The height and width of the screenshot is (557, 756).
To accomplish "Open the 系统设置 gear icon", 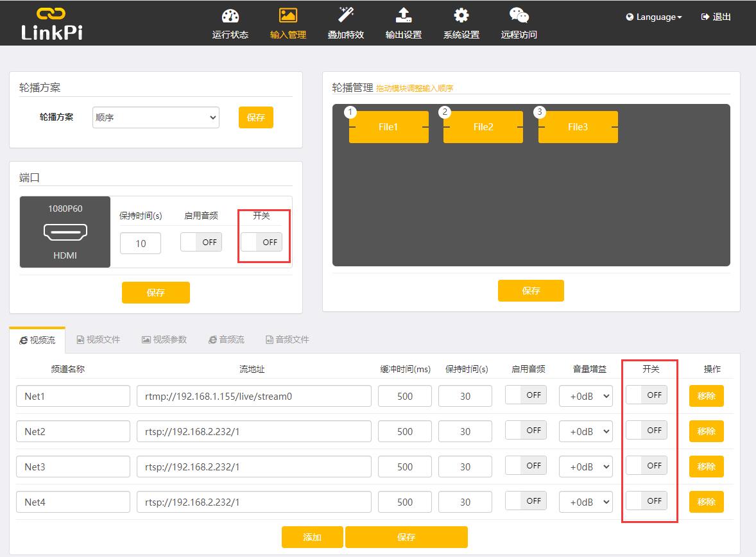I will pyautogui.click(x=461, y=15).
